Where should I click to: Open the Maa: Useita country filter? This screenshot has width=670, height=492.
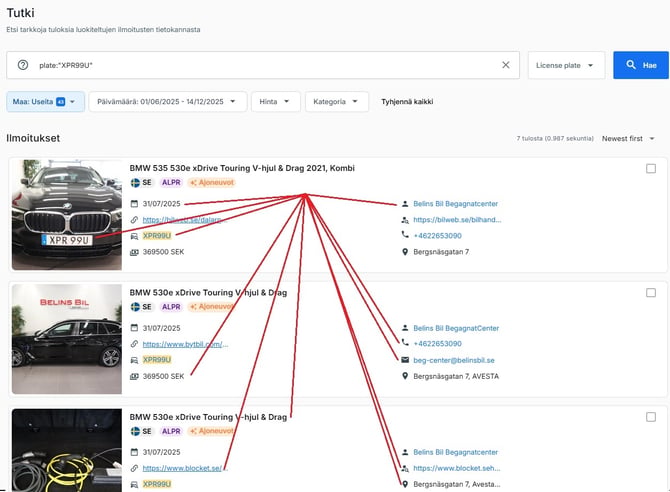(x=45, y=102)
